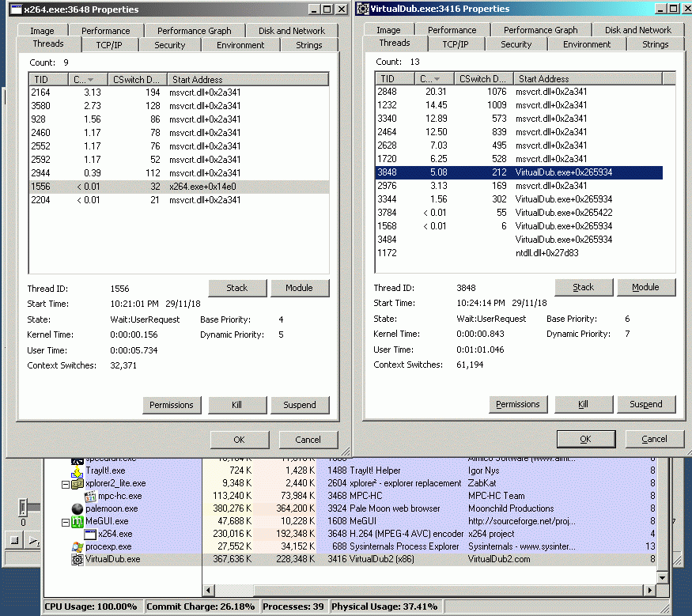This screenshot has height=616, width=692.
Task: Click TID column header in x264 thread list
Action: (48, 79)
